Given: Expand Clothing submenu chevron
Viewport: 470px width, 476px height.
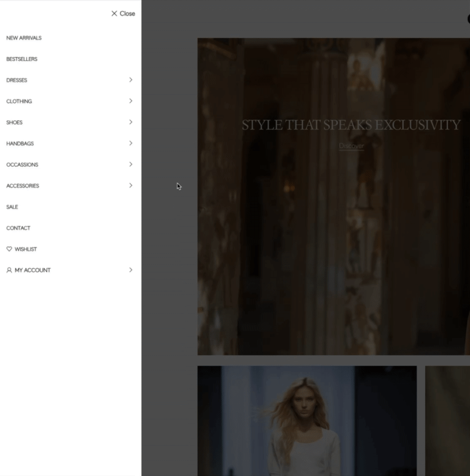Looking at the screenshot, I should (131, 101).
